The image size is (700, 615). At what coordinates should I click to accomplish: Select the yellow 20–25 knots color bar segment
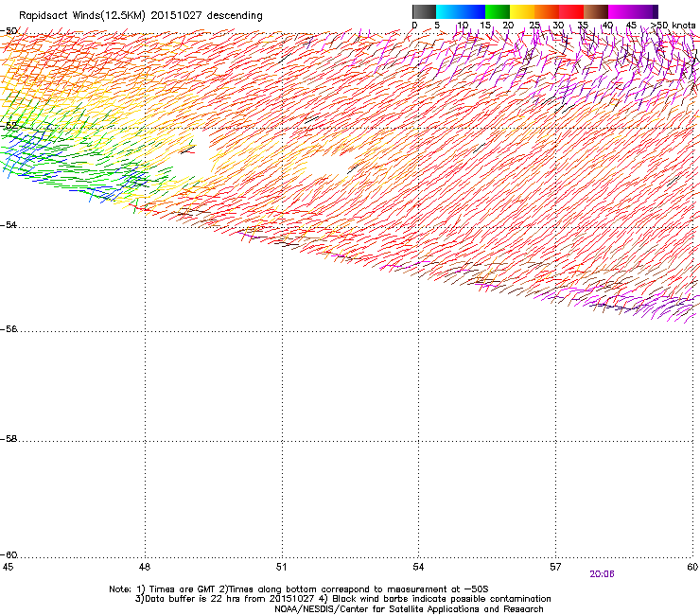(522, 11)
